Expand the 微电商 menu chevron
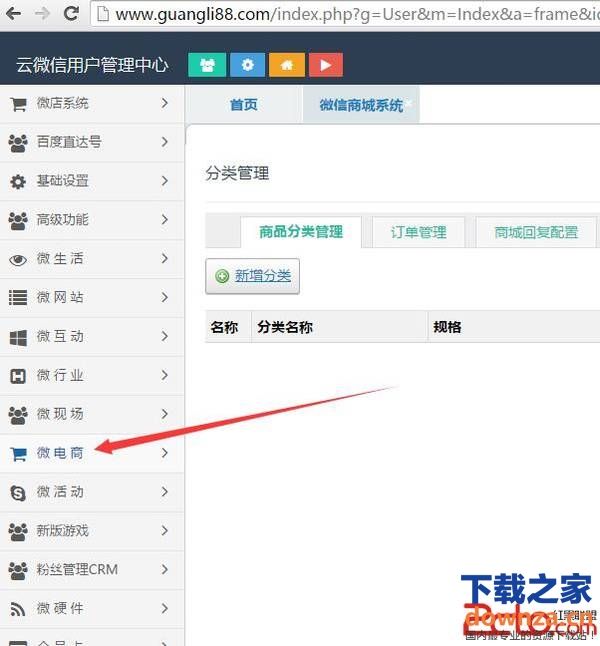This screenshot has width=600, height=646. pyautogui.click(x=165, y=453)
